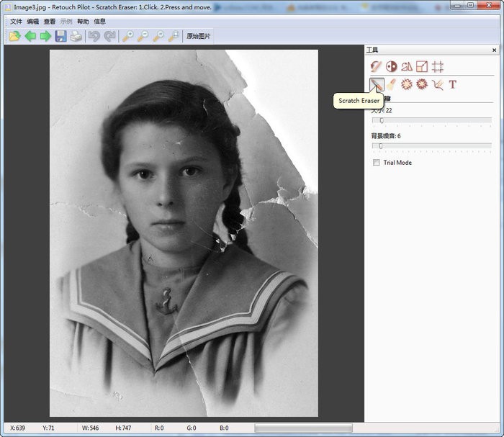Open the 编辑 menu
This screenshot has width=504, height=437.
tap(32, 22)
